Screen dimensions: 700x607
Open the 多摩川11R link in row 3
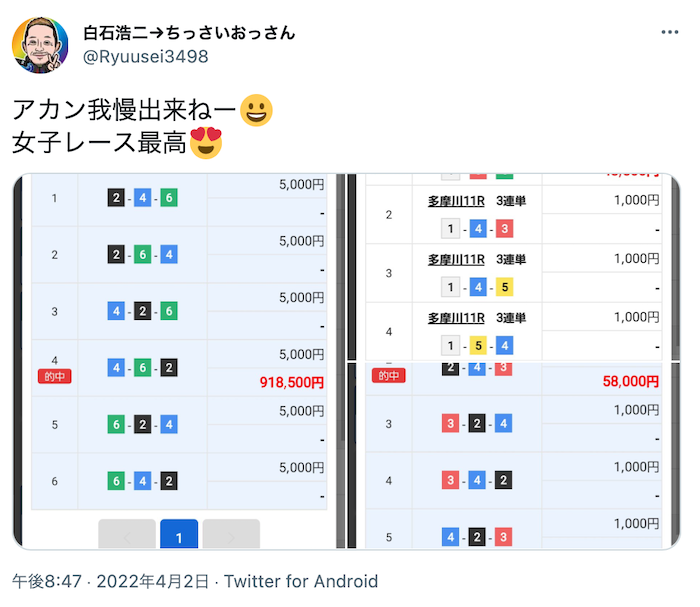tap(456, 259)
